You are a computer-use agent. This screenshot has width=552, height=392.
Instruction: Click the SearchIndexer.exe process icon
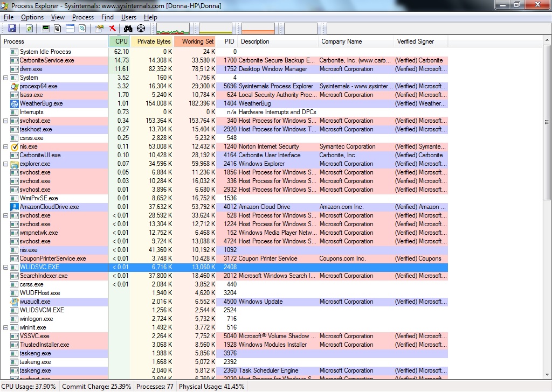15,276
